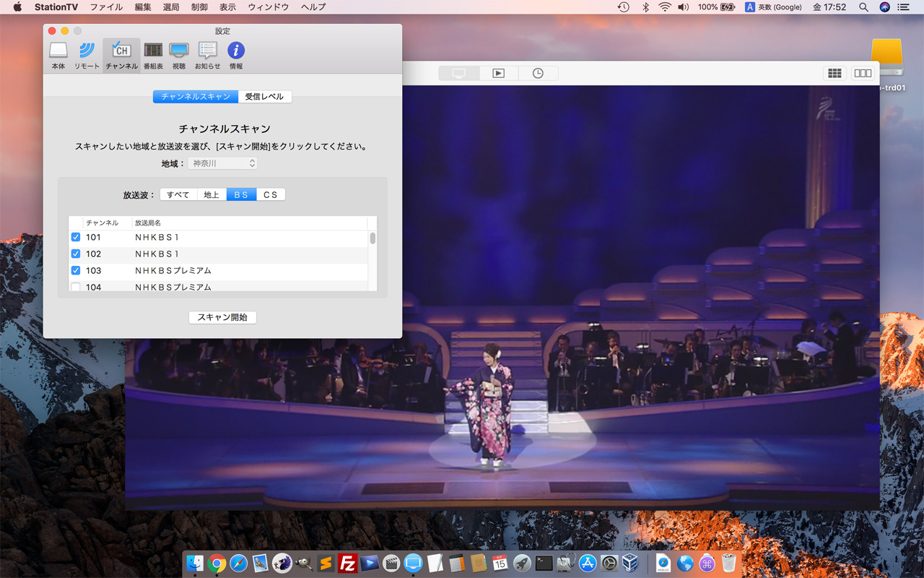Uncheck channel 103 NHK BSプレミアム
The image size is (924, 578).
click(x=76, y=270)
